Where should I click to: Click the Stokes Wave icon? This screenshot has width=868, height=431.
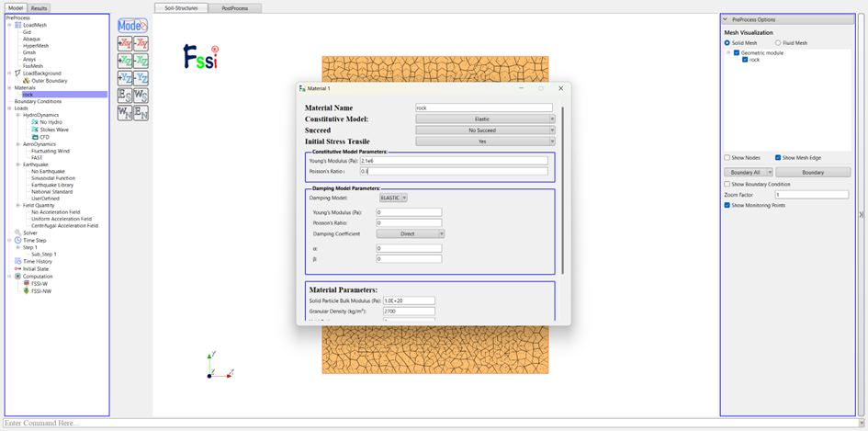(35, 129)
